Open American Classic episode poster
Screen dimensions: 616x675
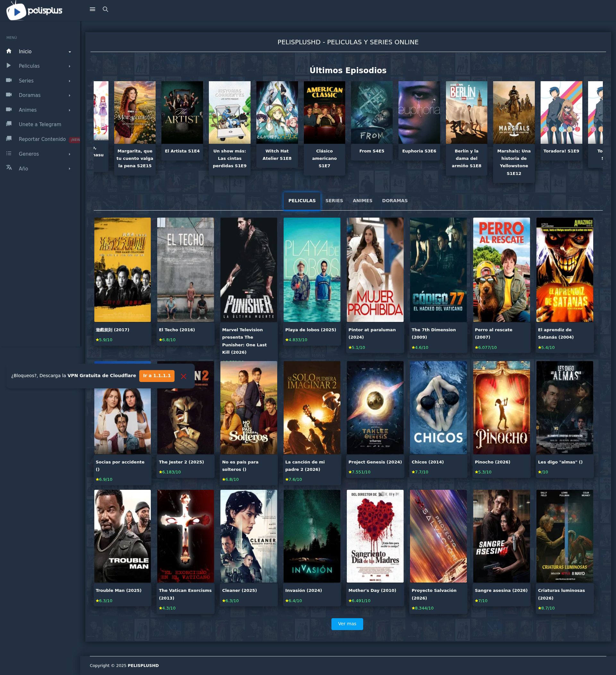point(324,112)
